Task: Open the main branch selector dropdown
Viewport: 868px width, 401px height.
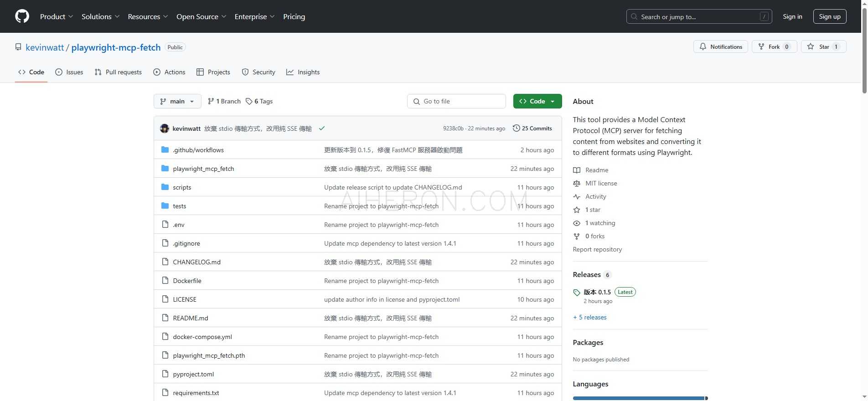Action: tap(177, 101)
